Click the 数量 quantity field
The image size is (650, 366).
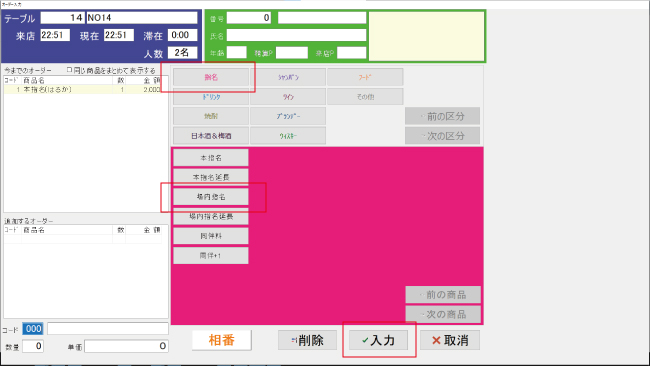coord(33,346)
